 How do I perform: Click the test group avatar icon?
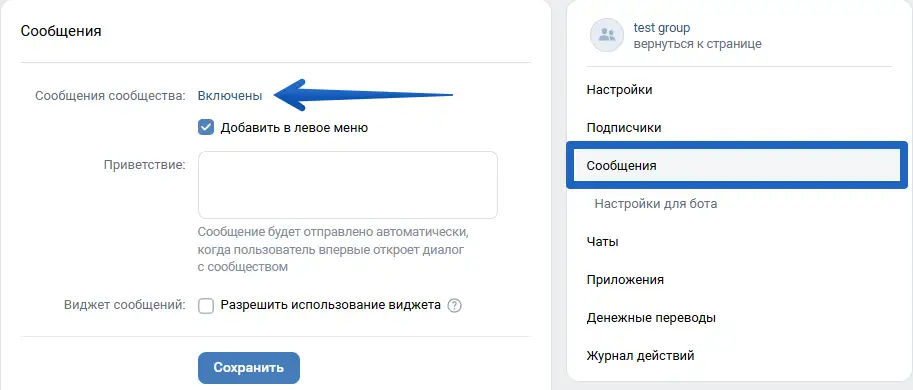(x=607, y=35)
